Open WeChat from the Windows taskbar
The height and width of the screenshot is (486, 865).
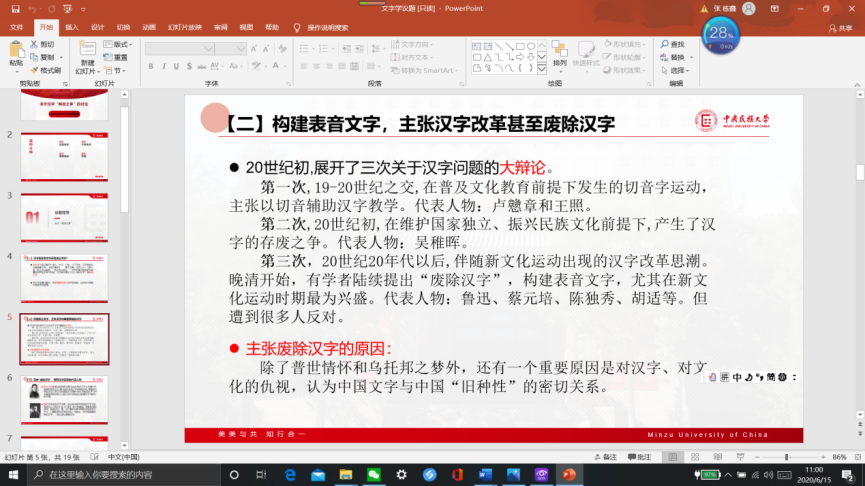pos(374,474)
